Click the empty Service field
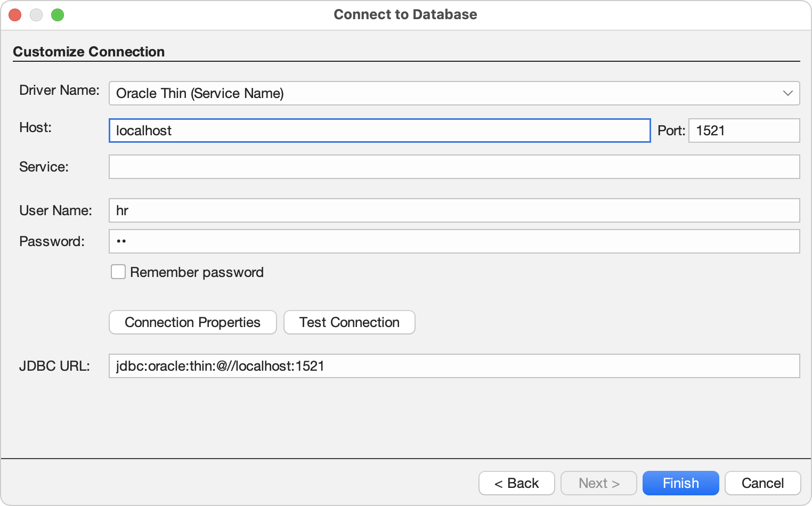The width and height of the screenshot is (812, 506). pos(453,166)
